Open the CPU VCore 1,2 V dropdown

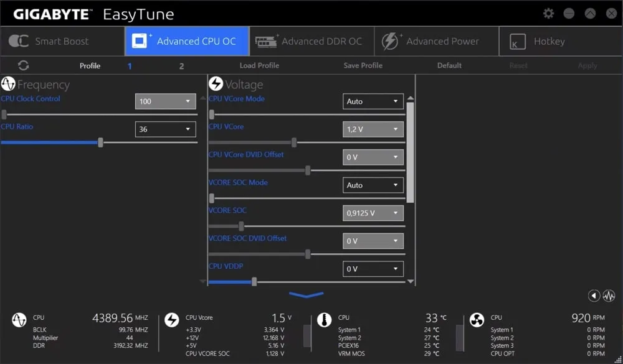coord(373,129)
